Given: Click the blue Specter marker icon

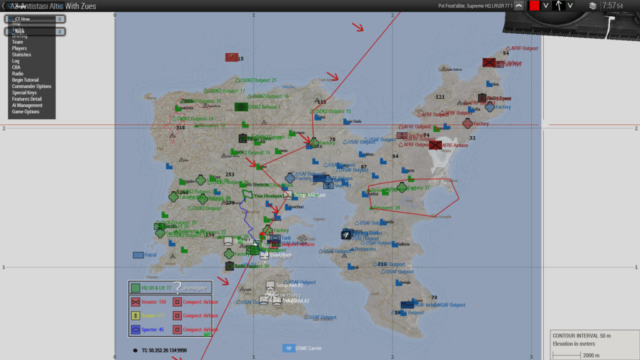Looking at the screenshot, I should point(136,329).
